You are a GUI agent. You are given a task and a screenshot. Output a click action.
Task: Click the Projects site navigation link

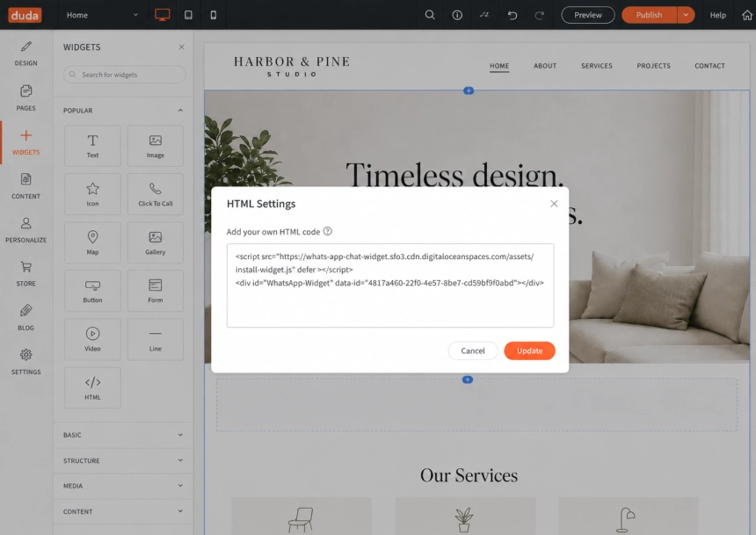653,66
